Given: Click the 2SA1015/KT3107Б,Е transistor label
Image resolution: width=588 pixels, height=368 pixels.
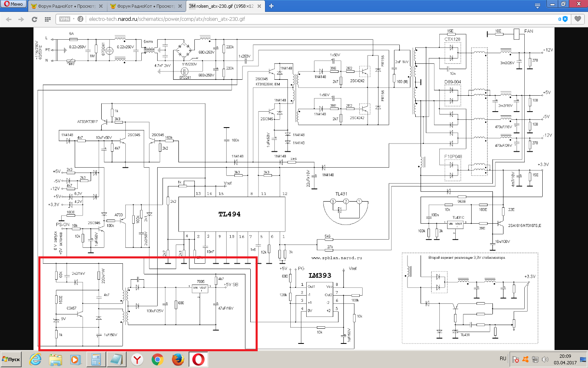Looking at the screenshot, I should pyautogui.click(x=524, y=226).
